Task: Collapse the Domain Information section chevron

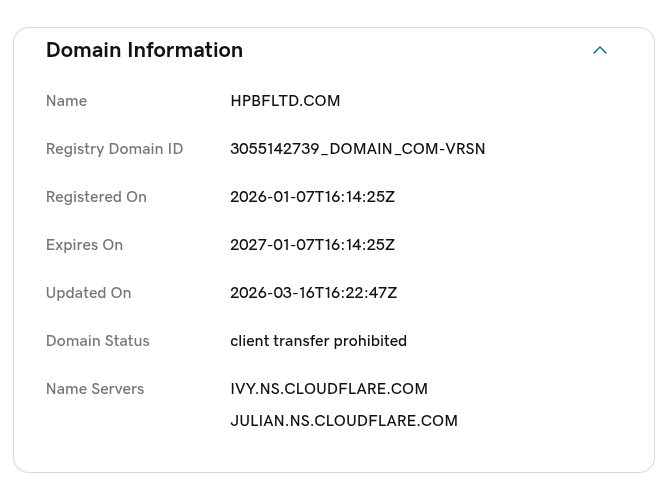Action: [x=600, y=50]
